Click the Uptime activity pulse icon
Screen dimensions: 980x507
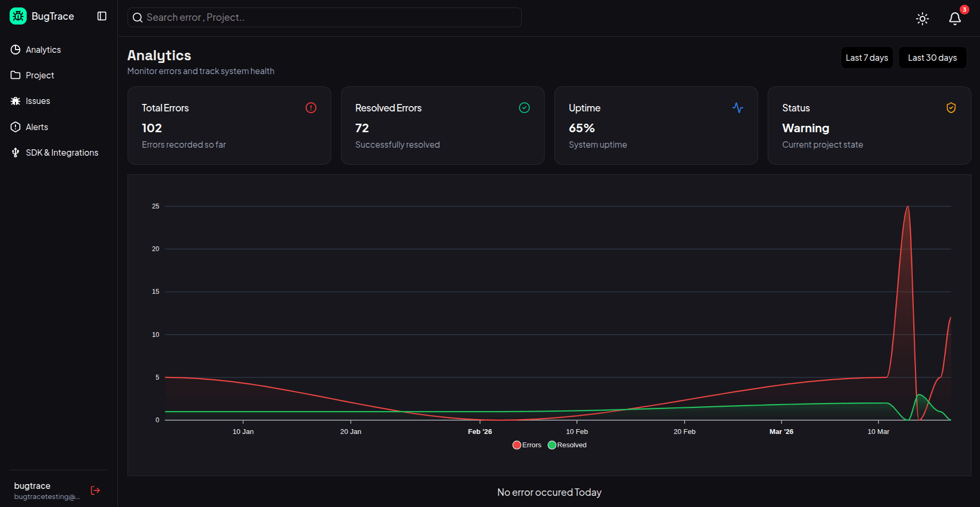click(x=738, y=108)
